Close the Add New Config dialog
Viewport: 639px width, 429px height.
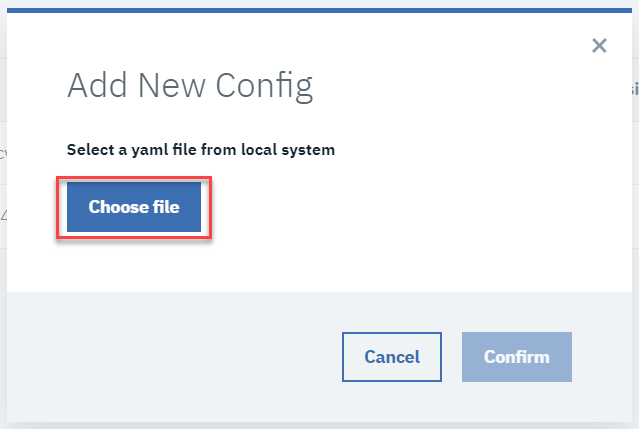click(x=599, y=45)
